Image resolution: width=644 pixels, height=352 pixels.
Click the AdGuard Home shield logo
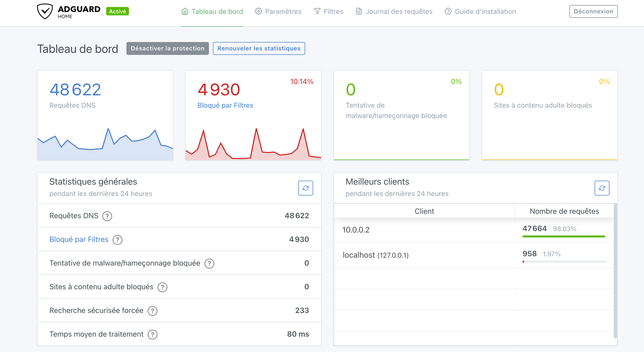(x=45, y=11)
